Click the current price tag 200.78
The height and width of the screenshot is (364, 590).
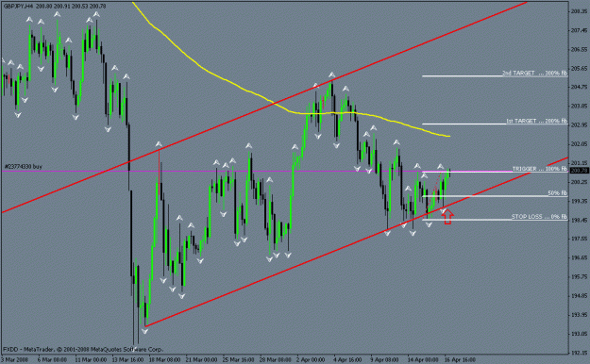pos(579,171)
